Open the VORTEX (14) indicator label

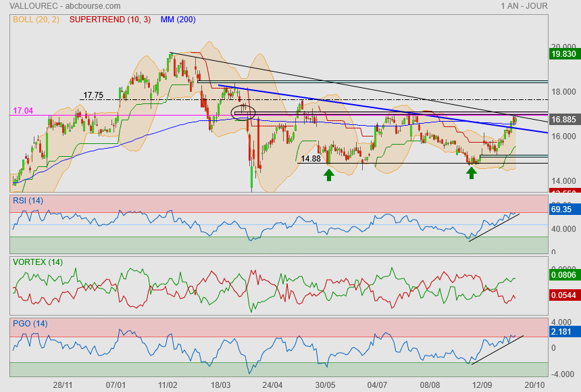coord(37,262)
